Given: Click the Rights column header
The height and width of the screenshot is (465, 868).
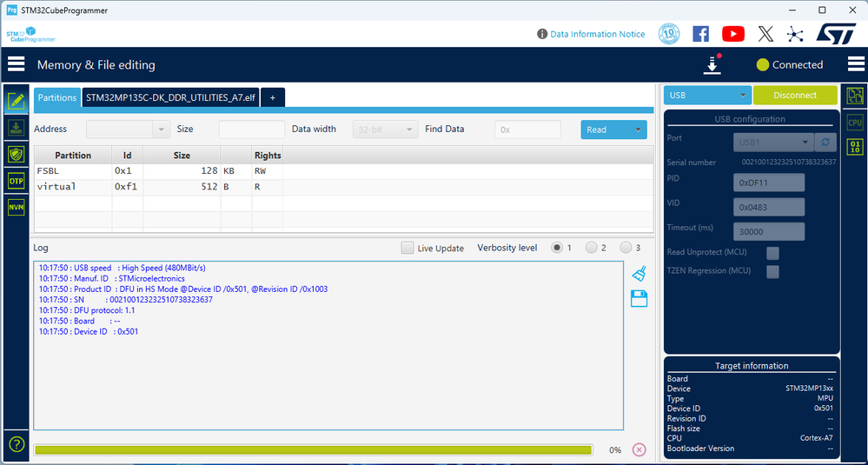Looking at the screenshot, I should click(268, 155).
